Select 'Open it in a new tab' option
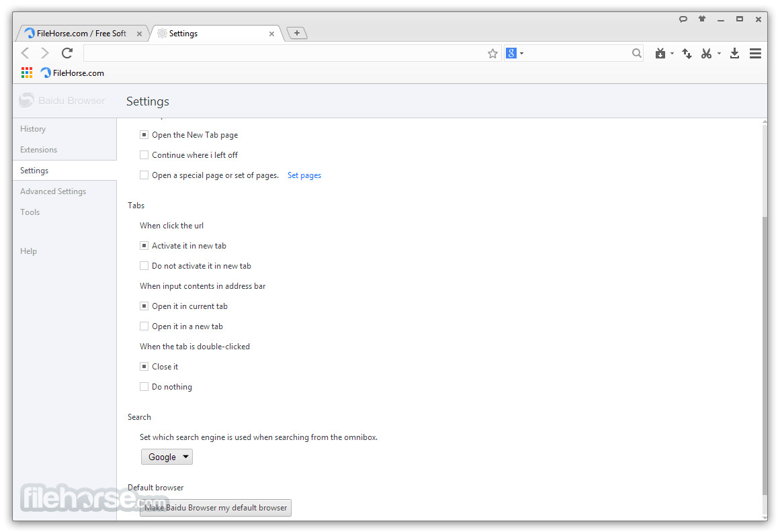This screenshot has height=532, width=780. point(144,326)
